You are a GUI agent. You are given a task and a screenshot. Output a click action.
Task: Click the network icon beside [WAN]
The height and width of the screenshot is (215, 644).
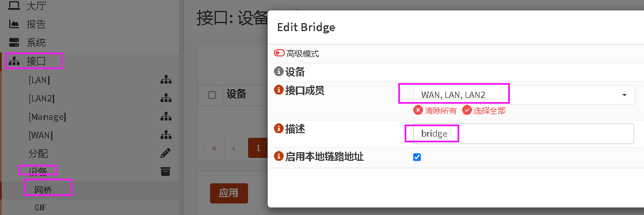(x=166, y=135)
